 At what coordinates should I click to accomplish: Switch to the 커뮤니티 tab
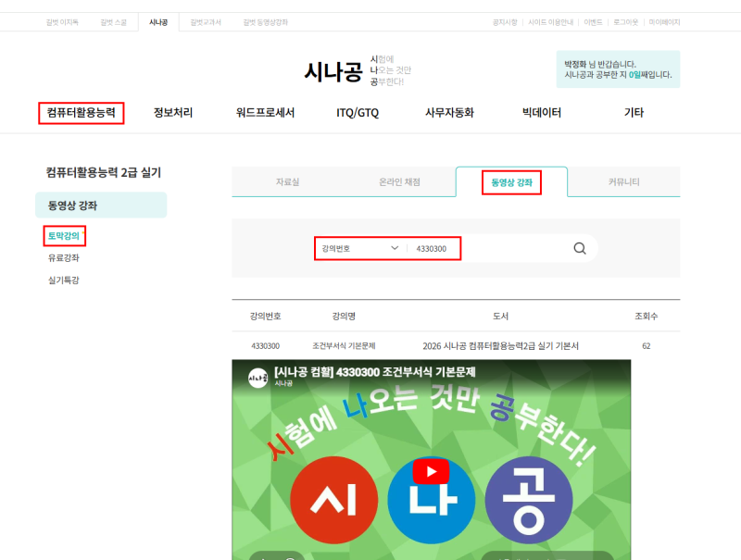tap(623, 181)
